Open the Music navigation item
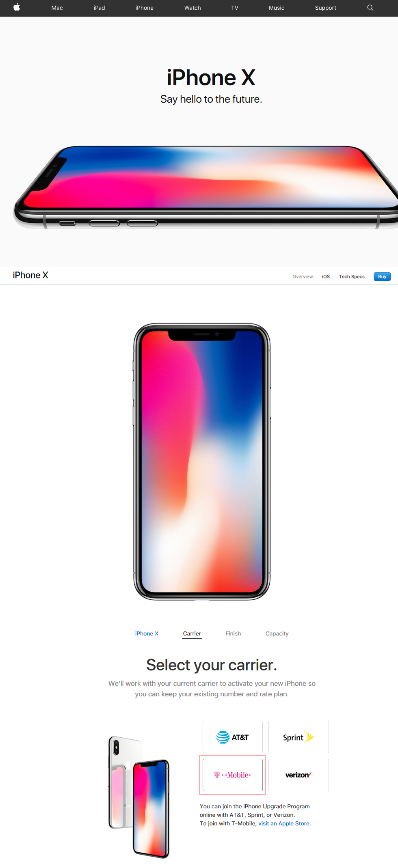This screenshot has height=868, width=398. (x=277, y=8)
